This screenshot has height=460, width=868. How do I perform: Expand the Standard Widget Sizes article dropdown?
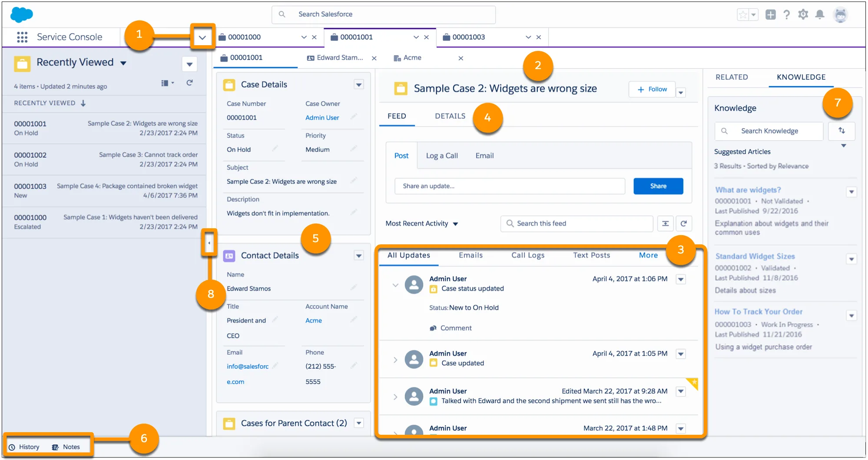(851, 258)
